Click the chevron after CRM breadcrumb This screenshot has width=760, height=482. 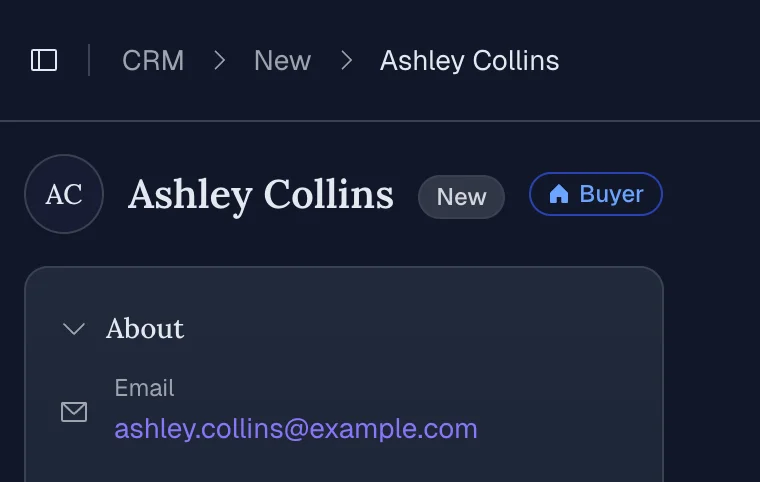click(219, 61)
